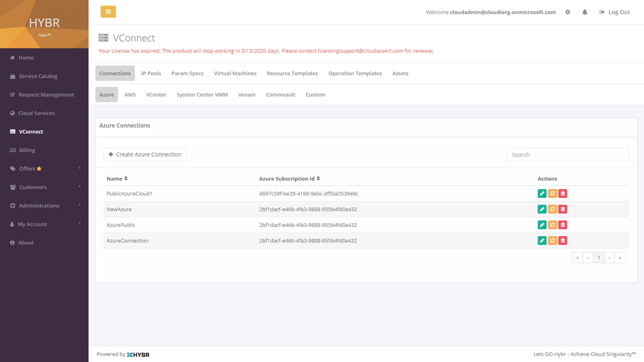The width and height of the screenshot is (644, 362).
Task: Click the AzureConnection name cell
Action: (128, 241)
